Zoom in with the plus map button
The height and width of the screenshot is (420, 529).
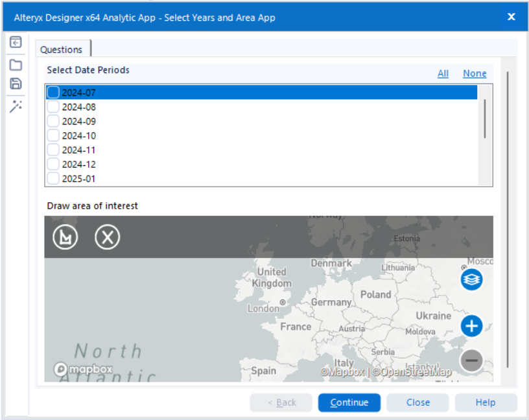pos(471,325)
